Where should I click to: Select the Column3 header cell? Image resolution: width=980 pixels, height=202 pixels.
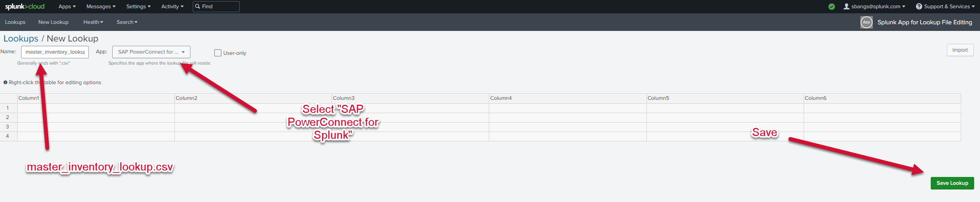(x=410, y=98)
